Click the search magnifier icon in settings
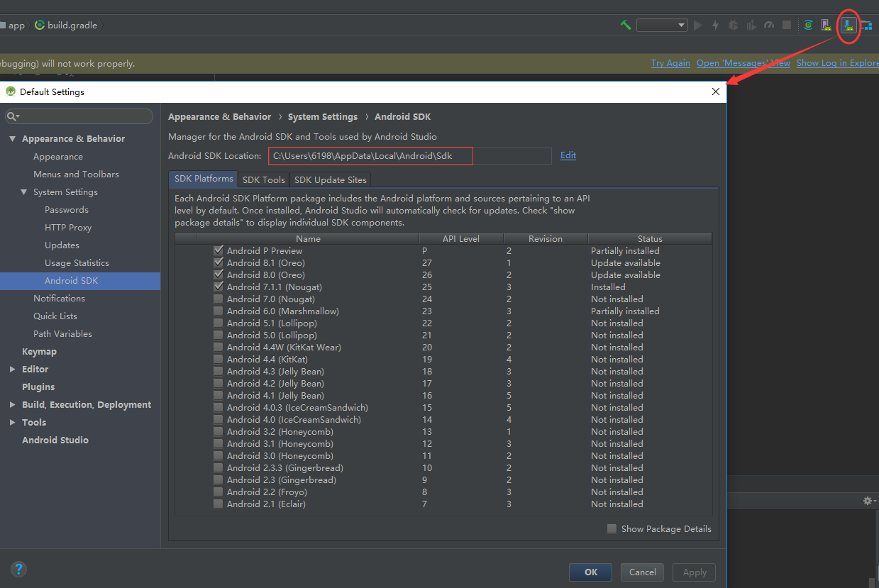Screen dimensions: 879x588 click(x=13, y=116)
